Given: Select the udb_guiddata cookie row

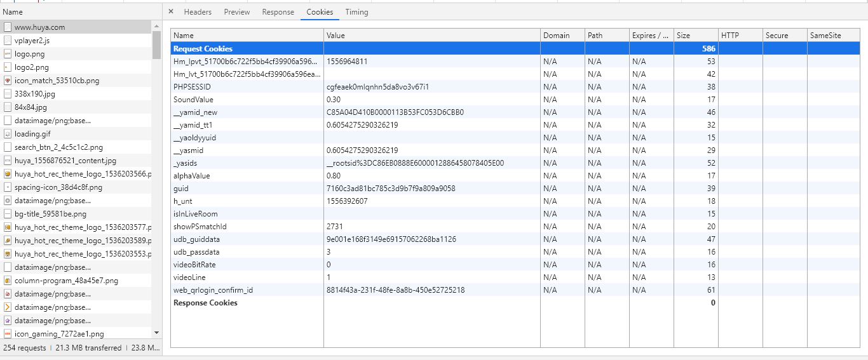Looking at the screenshot, I should (x=515, y=239).
